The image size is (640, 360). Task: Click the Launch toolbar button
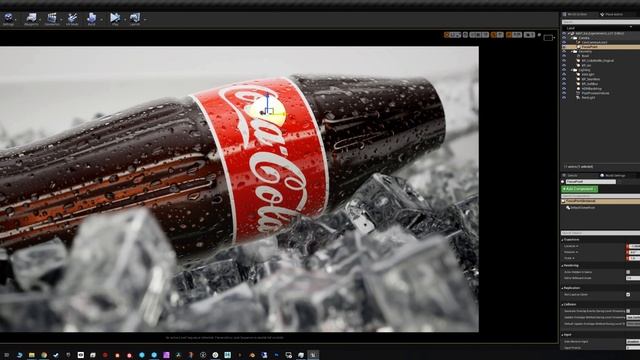point(135,19)
